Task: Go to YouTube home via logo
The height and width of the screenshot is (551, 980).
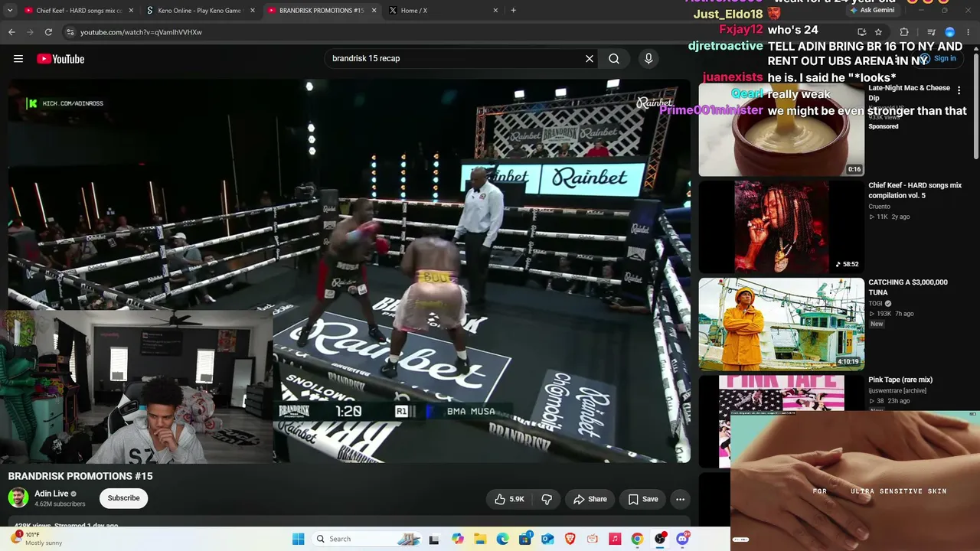Action: tap(60, 59)
